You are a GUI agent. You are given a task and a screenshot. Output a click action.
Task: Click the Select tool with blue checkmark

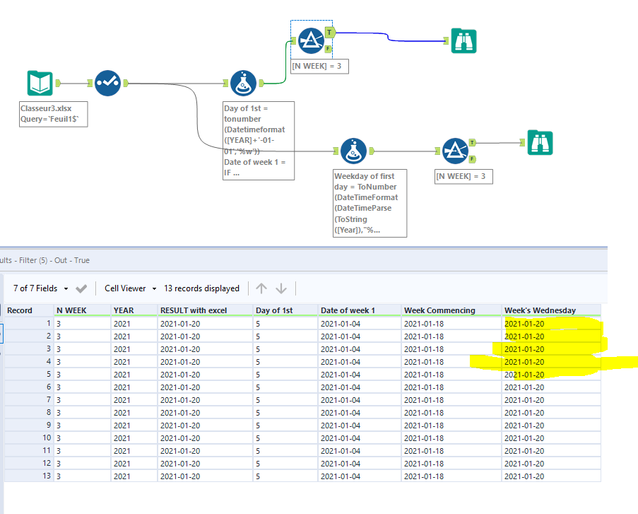point(107,83)
